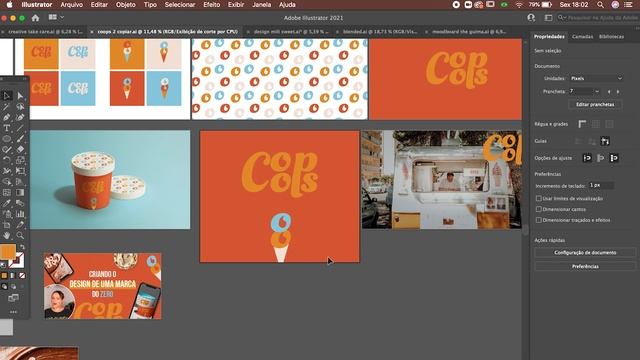The width and height of the screenshot is (640, 360).
Task: Open the Efeito menu
Action: (x=211, y=5)
